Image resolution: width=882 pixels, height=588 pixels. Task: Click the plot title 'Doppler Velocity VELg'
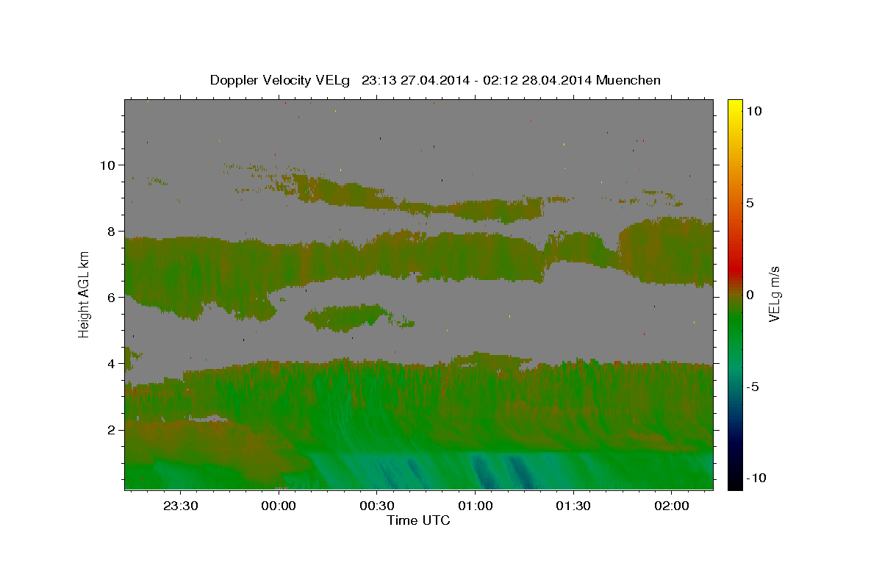[x=280, y=80]
